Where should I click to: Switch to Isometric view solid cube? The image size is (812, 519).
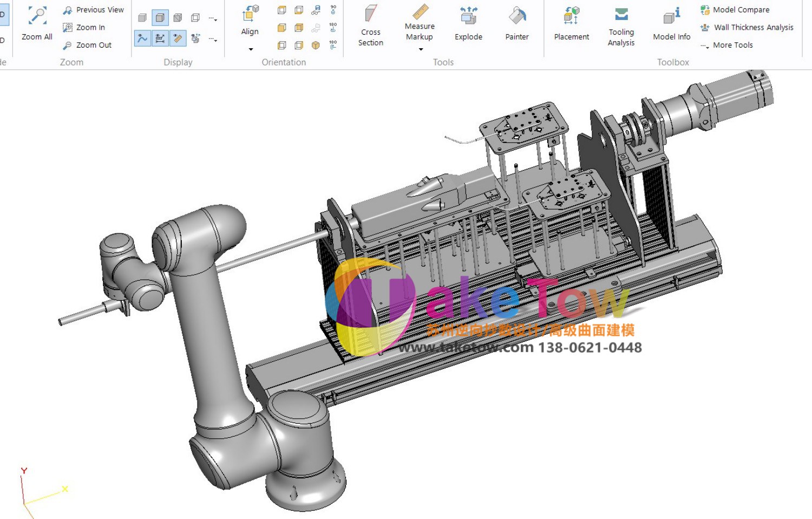pyautogui.click(x=316, y=45)
